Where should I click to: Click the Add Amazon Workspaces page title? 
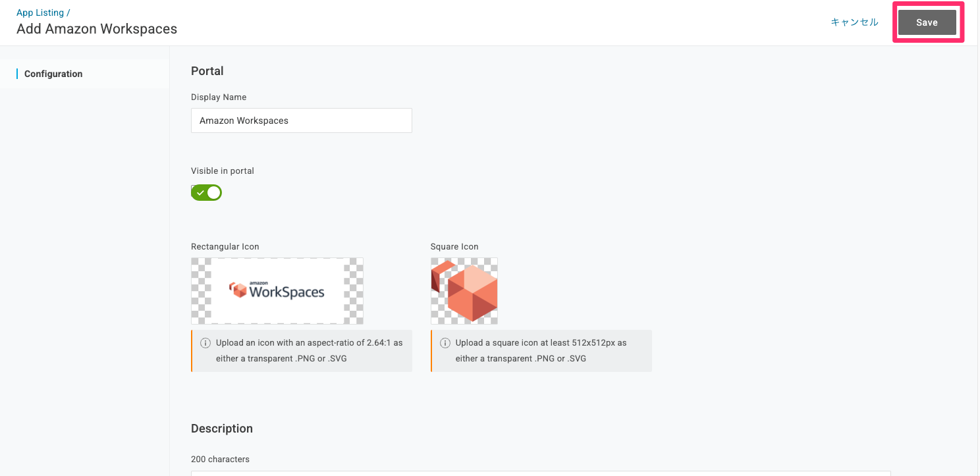[x=96, y=28]
